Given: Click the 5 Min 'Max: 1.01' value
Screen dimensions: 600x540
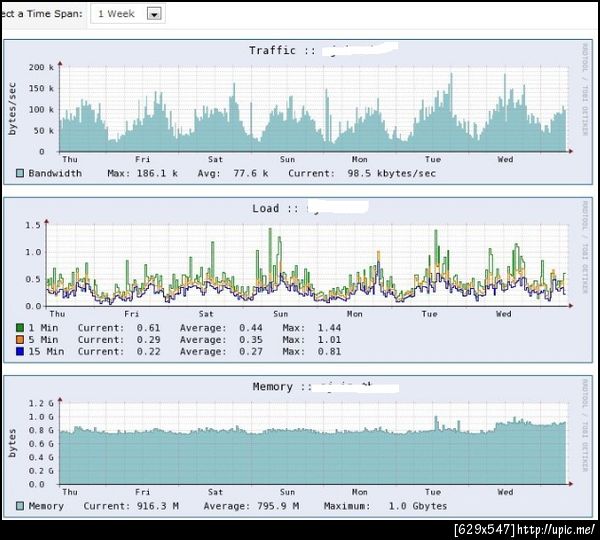Looking at the screenshot, I should click(311, 340).
